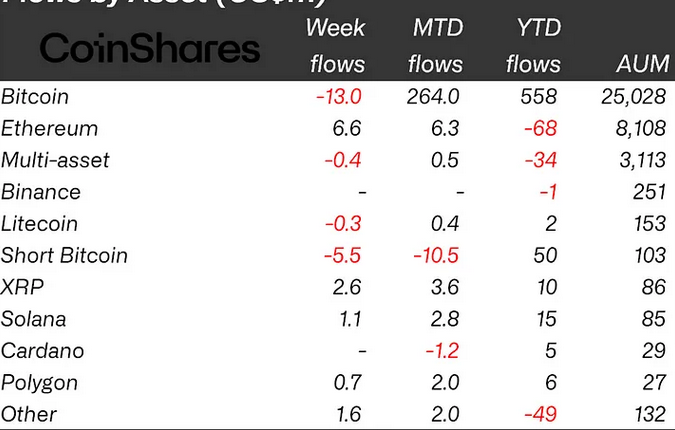Click Ethereum's YTD flow value -68
This screenshot has height=430, width=675.
[x=539, y=128]
